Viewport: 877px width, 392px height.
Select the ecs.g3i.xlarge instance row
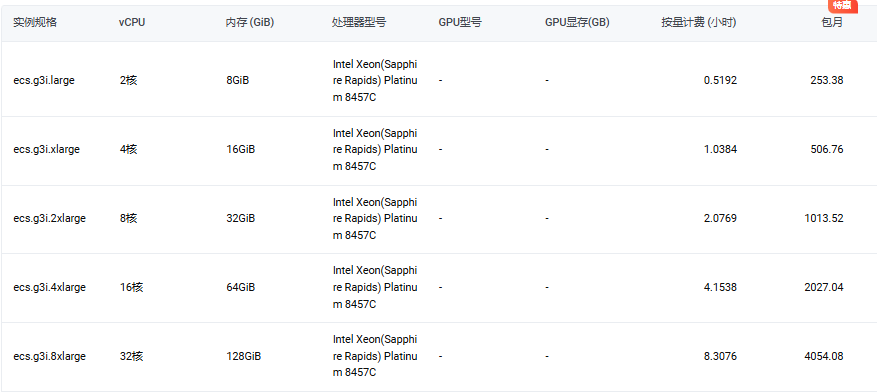[x=438, y=150]
